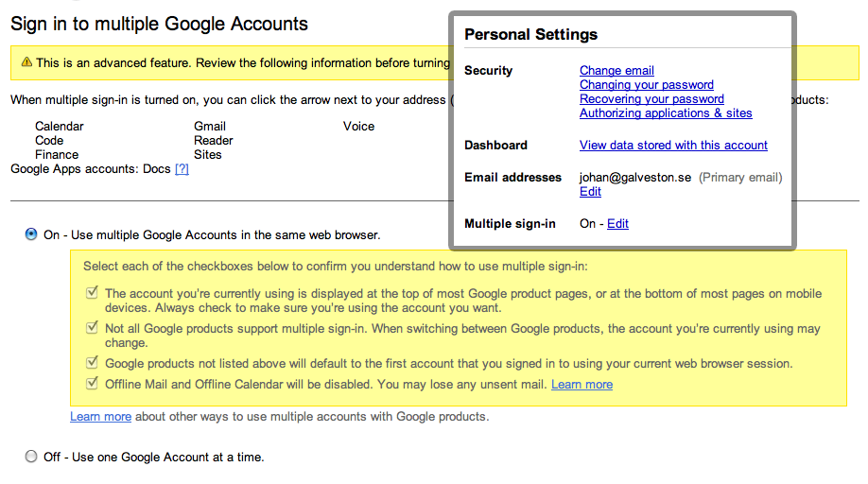This screenshot has width=868, height=484.
Task: Click Edit next to Multiple sign-in On
Action: click(x=617, y=223)
